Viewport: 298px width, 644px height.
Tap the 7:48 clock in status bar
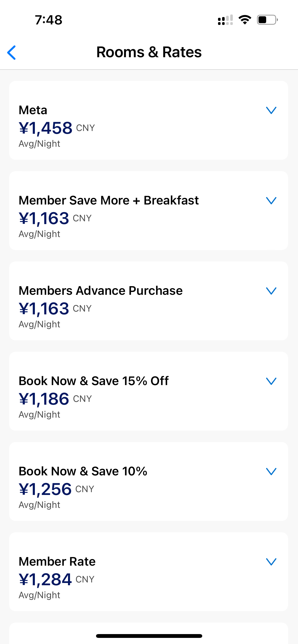(48, 20)
